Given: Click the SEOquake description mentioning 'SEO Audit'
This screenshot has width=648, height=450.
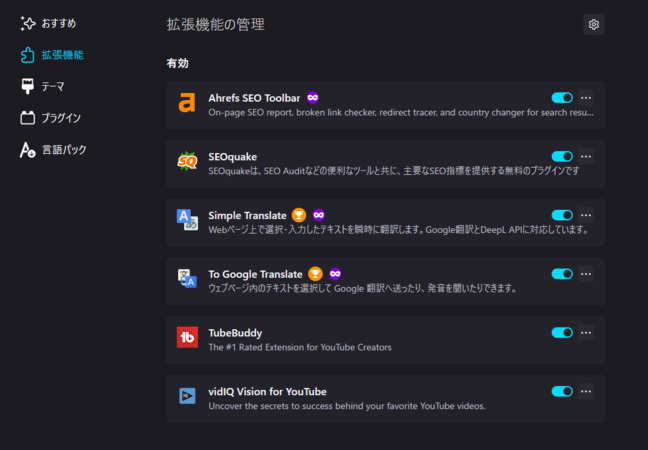Looking at the screenshot, I should (x=394, y=171).
